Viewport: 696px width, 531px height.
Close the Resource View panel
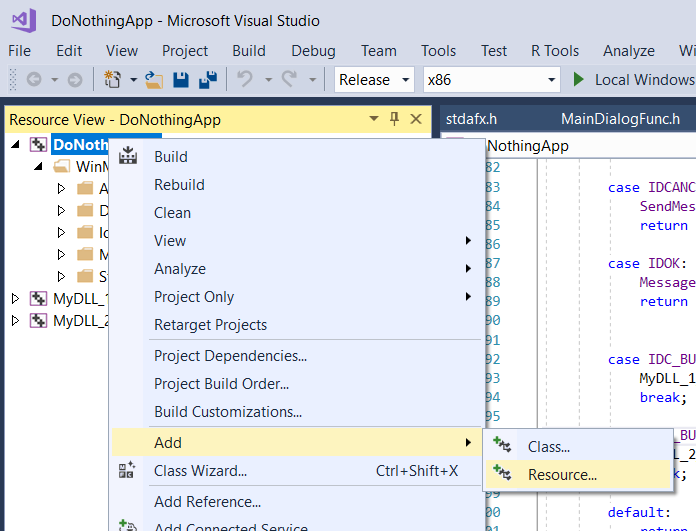point(416,119)
